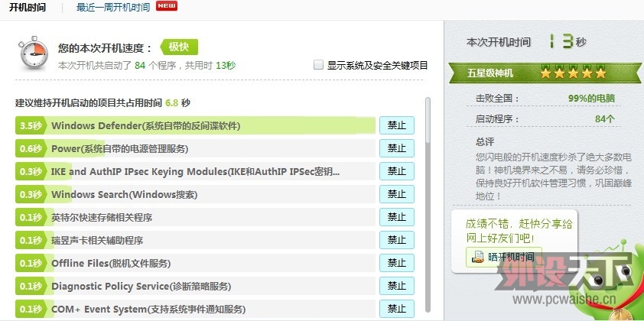This screenshot has width=644, height=321.
Task: Click 禁止 for COM+ Event System
Action: click(397, 309)
